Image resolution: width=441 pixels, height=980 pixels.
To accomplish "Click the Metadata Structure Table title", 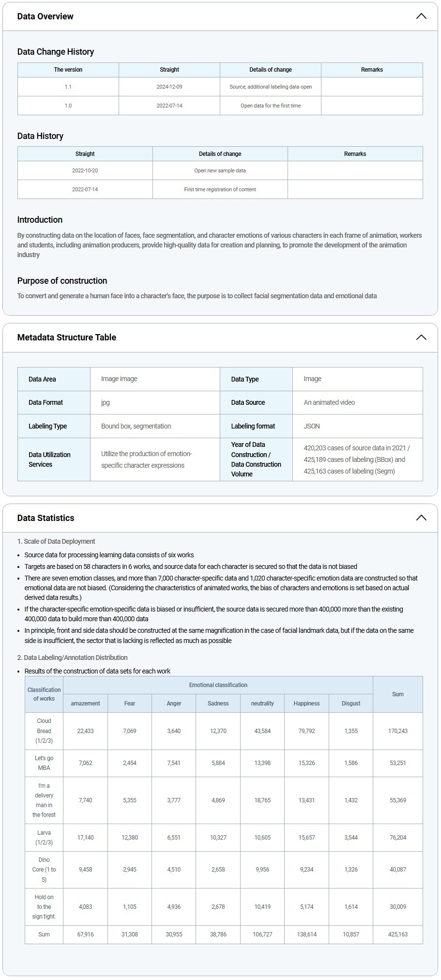I will (67, 337).
